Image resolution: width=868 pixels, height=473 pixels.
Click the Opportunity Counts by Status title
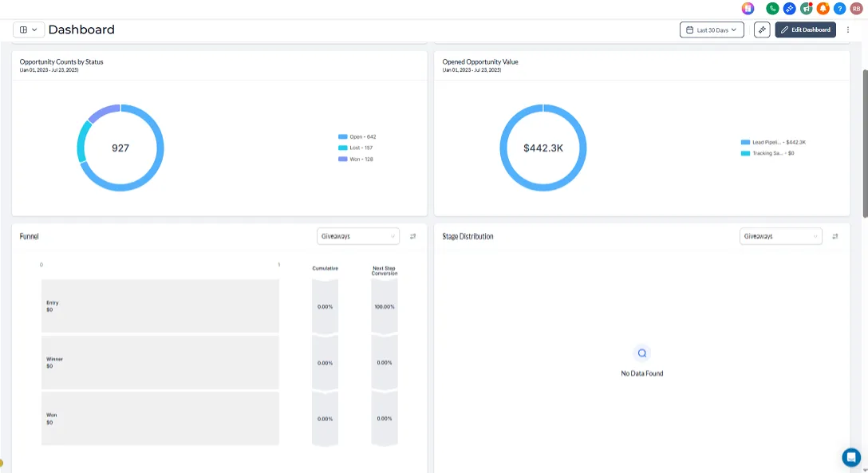coord(61,62)
